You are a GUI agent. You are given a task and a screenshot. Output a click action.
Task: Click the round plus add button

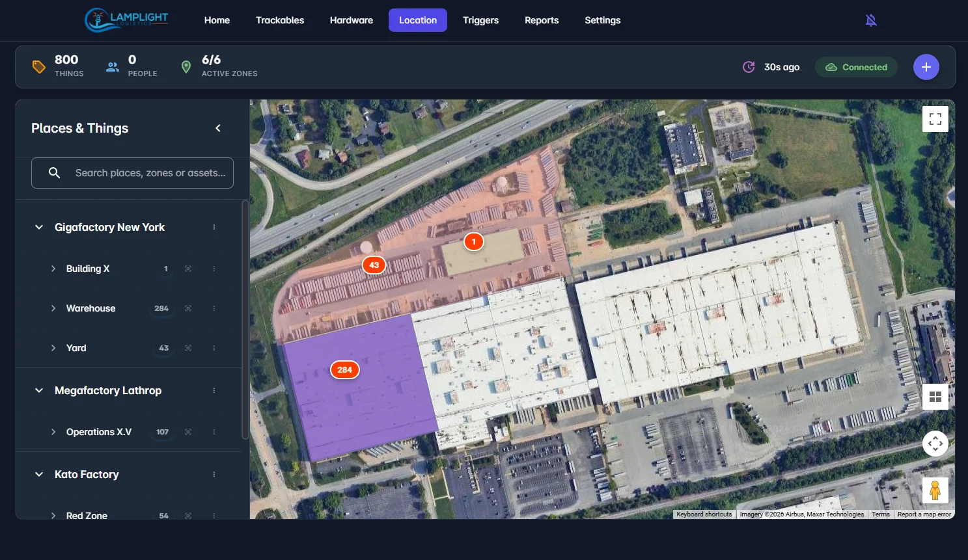click(926, 67)
